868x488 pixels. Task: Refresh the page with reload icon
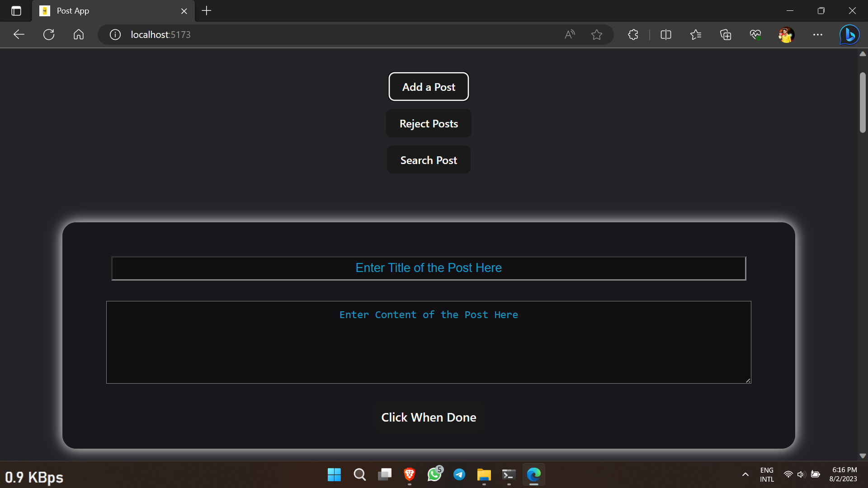(x=49, y=34)
